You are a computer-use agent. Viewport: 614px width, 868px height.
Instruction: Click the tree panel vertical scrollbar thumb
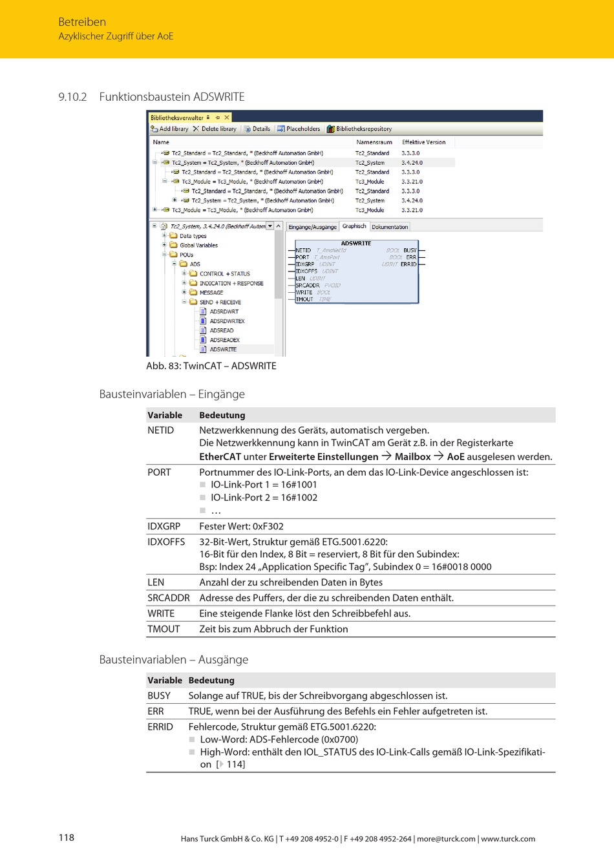click(279, 265)
